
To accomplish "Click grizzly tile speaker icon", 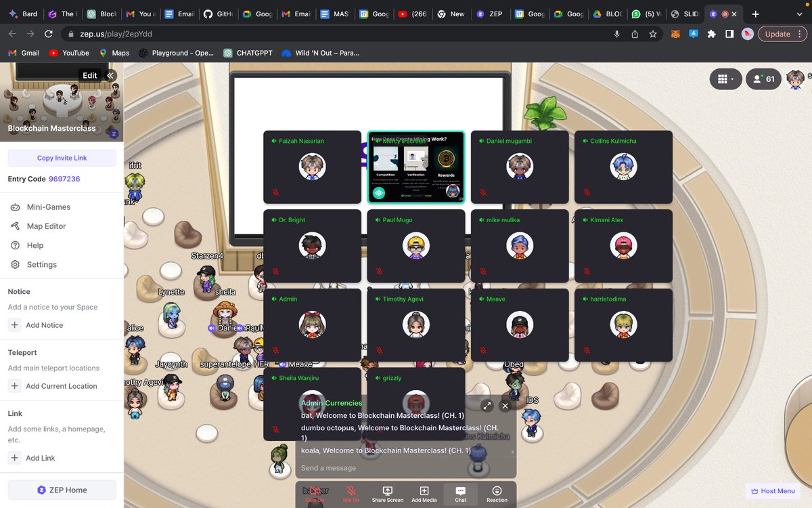I will tap(378, 378).
